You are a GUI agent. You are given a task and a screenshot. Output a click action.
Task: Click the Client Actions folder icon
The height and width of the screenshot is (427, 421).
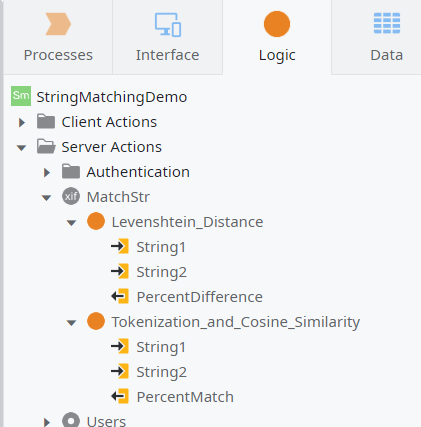click(46, 121)
